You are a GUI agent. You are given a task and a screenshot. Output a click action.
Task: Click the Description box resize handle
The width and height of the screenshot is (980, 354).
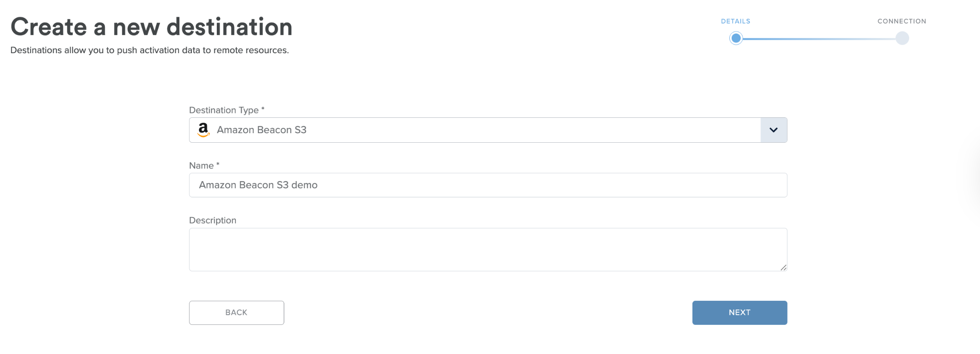click(783, 267)
